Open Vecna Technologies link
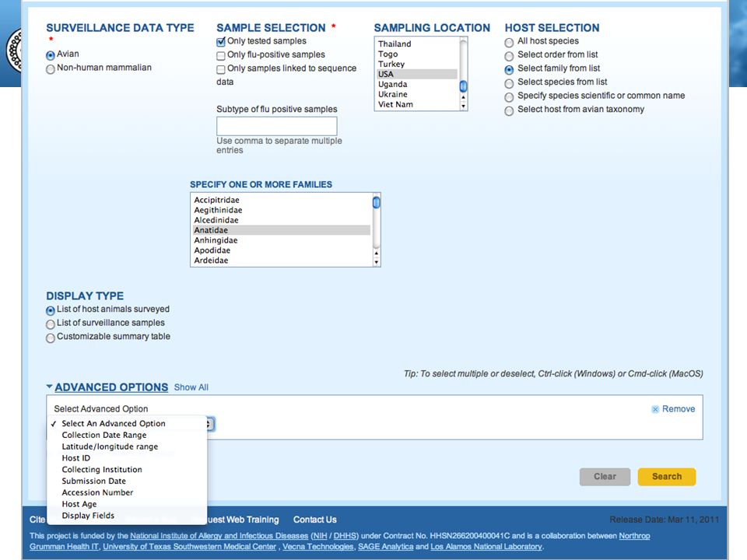 (317, 547)
